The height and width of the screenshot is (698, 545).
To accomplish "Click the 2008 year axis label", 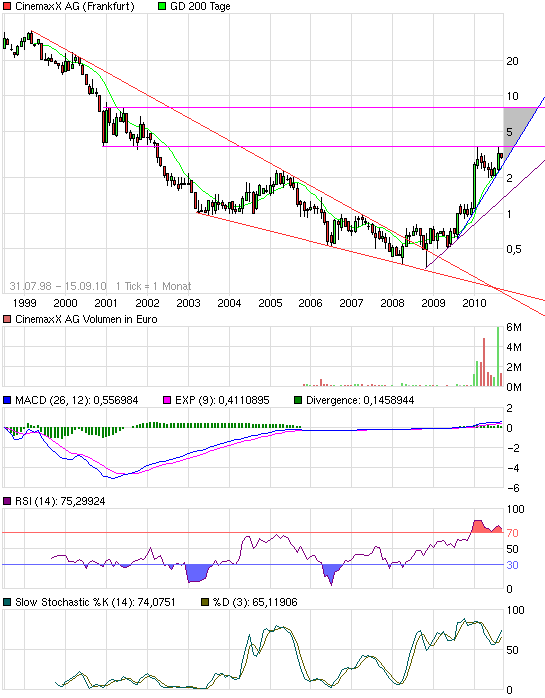I will 392,303.
